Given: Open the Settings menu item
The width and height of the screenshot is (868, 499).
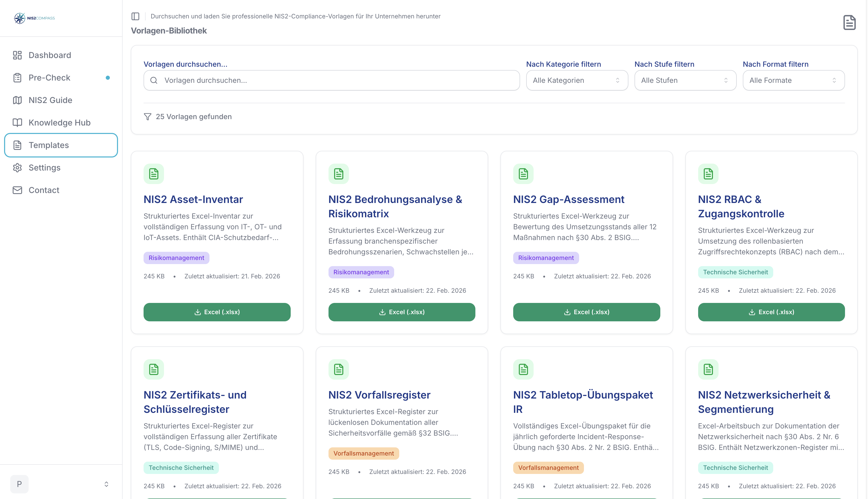Looking at the screenshot, I should pos(44,168).
